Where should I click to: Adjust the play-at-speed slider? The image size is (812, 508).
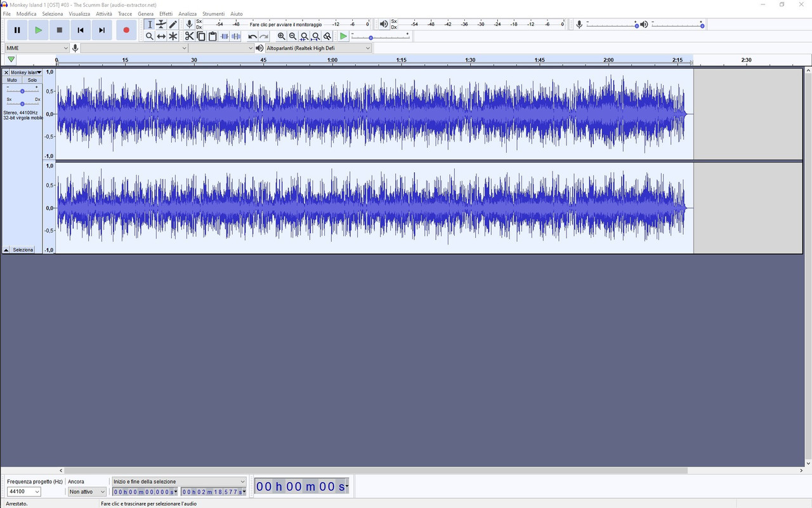coord(380,37)
